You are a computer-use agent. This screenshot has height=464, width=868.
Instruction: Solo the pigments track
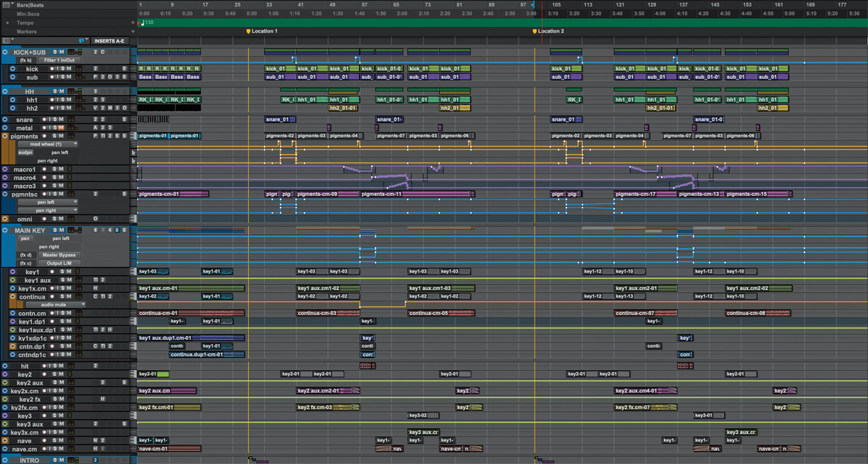click(54, 136)
